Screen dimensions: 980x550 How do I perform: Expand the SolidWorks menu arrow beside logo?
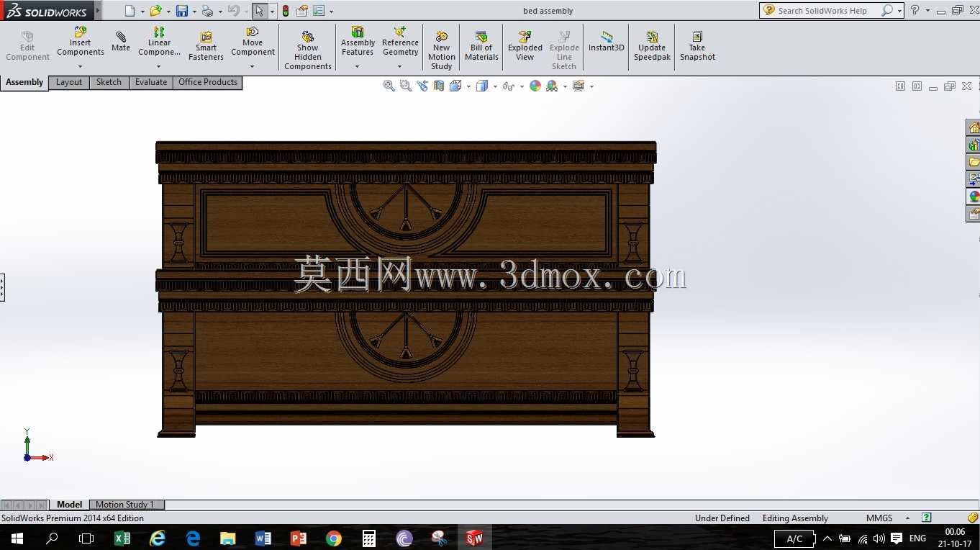click(98, 10)
